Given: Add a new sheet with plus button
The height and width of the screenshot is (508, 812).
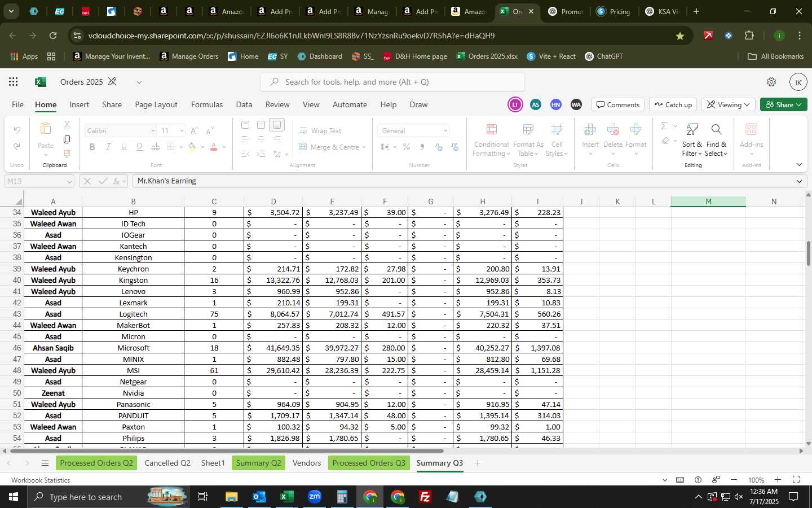Looking at the screenshot, I should (477, 463).
